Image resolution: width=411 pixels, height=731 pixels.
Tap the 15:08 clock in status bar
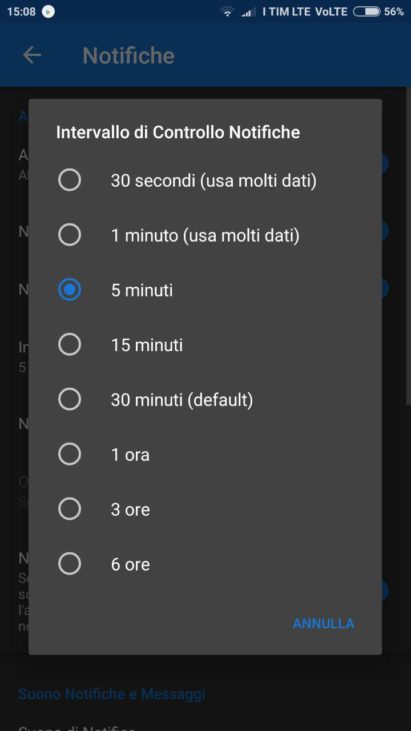pos(21,12)
